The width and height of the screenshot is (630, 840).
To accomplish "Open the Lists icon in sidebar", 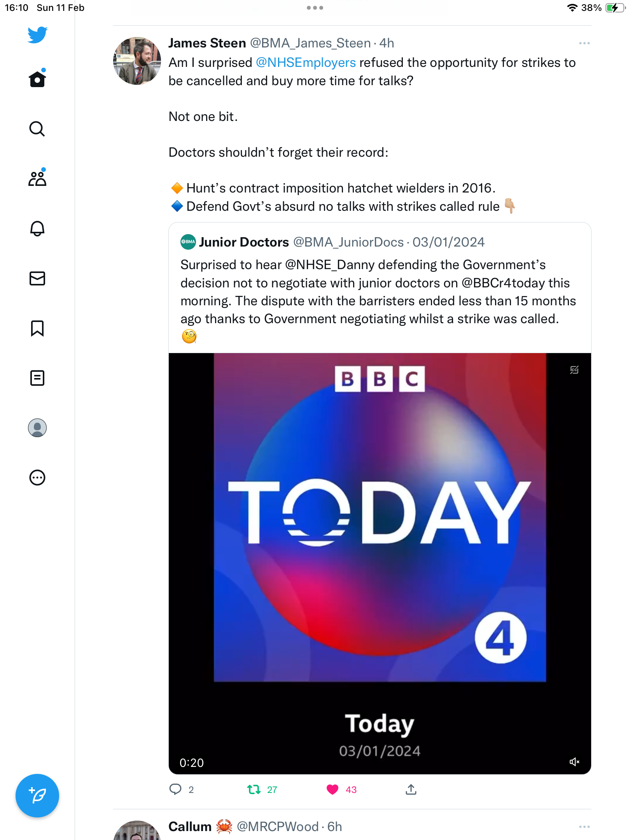I will click(x=37, y=378).
